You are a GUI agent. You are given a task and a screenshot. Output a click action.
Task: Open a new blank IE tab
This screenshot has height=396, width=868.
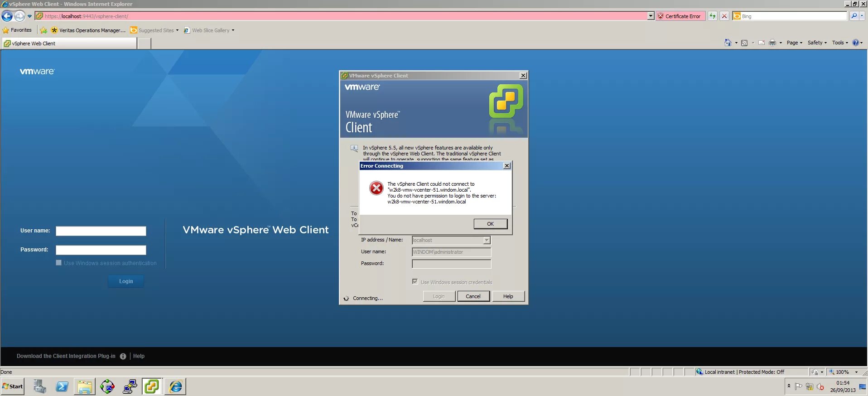pyautogui.click(x=144, y=43)
